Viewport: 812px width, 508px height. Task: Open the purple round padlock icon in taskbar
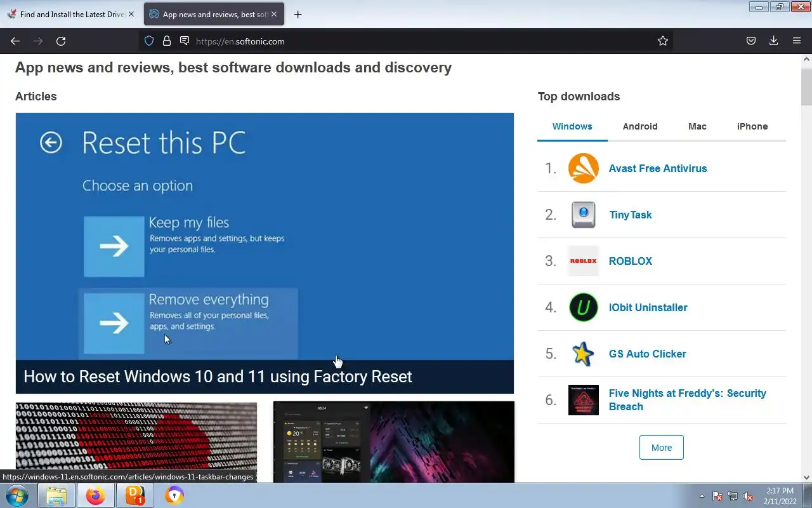(x=174, y=495)
